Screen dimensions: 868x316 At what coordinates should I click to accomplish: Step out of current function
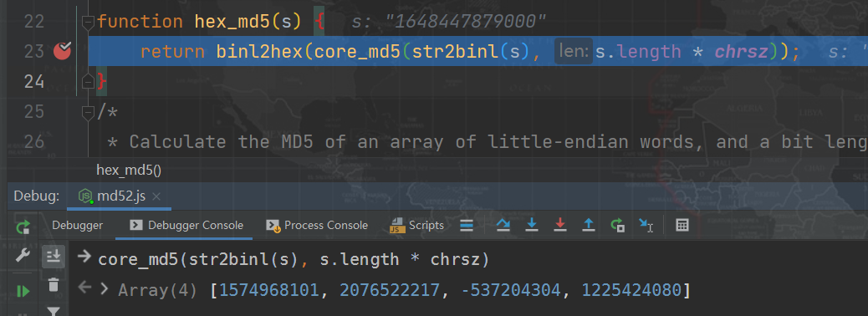[589, 225]
